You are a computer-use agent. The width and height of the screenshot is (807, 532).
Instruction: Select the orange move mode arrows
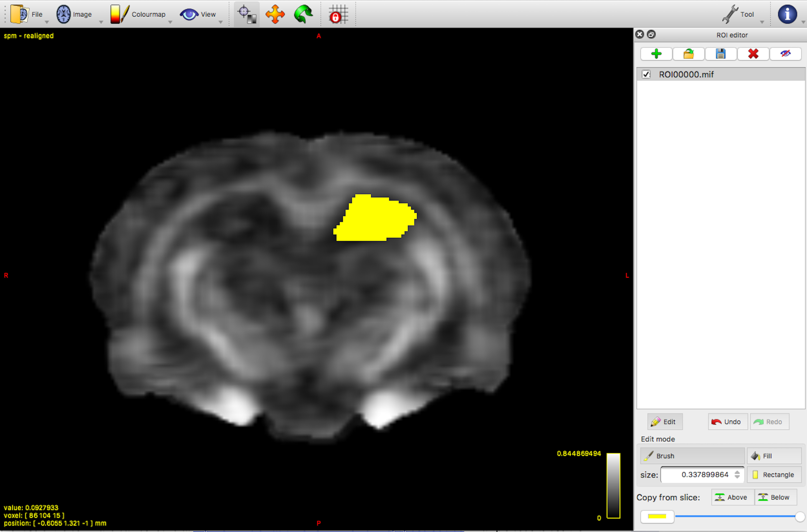pos(275,14)
